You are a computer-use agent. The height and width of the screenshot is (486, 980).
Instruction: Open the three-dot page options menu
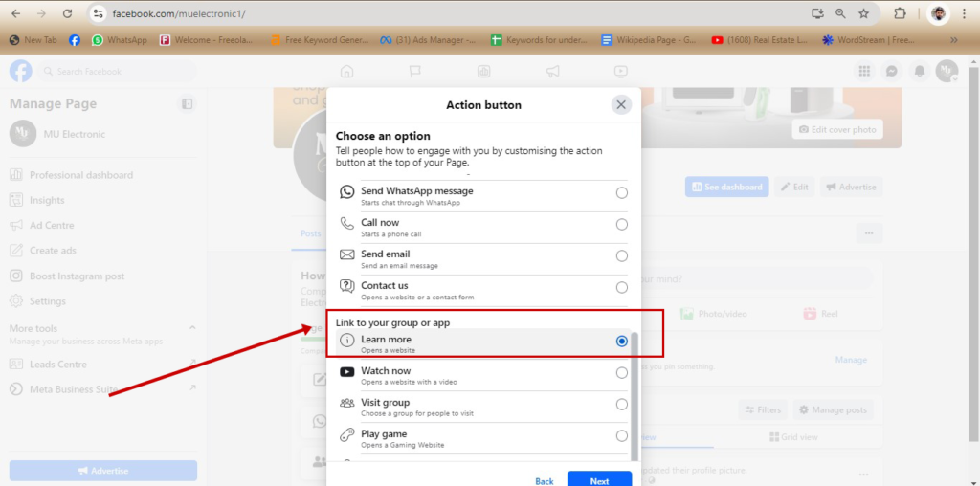pos(869,233)
